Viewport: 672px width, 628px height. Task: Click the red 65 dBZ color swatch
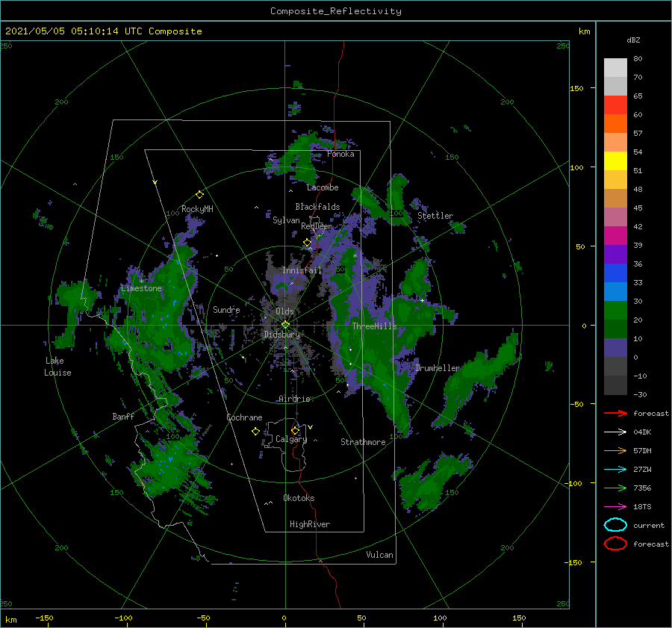click(615, 105)
